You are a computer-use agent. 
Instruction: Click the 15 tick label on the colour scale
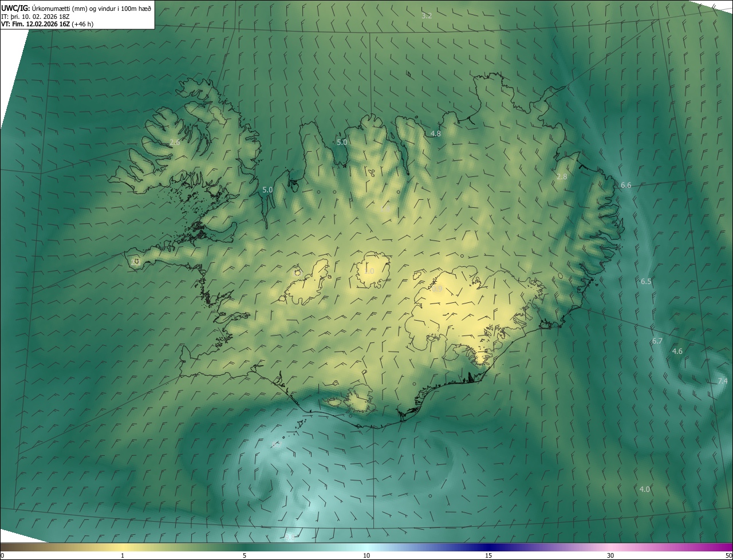pyautogui.click(x=488, y=555)
